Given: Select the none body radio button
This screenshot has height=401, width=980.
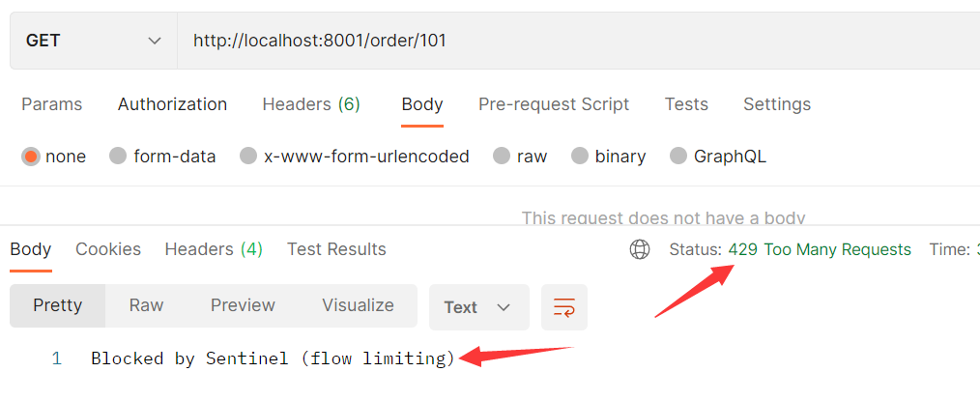Looking at the screenshot, I should 31,157.
